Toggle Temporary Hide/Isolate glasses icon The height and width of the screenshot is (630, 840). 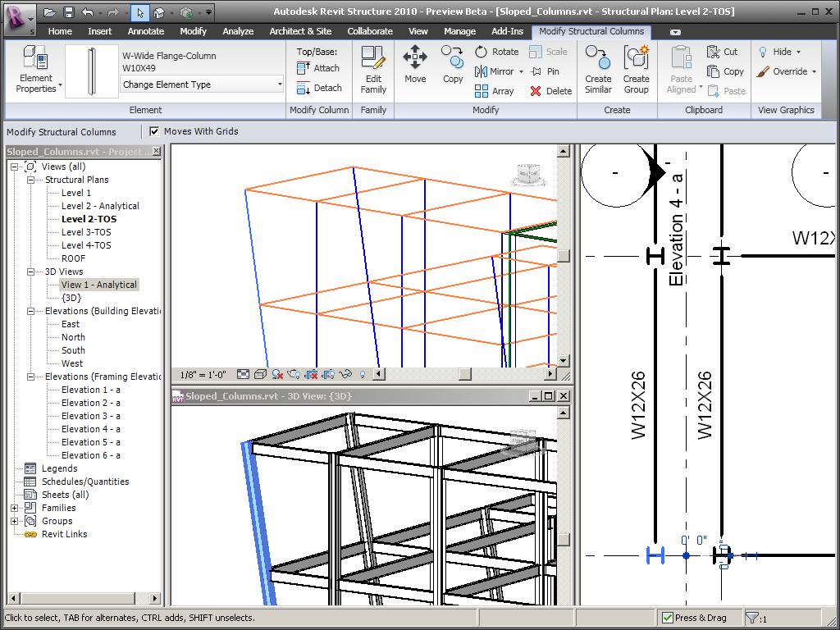click(345, 373)
